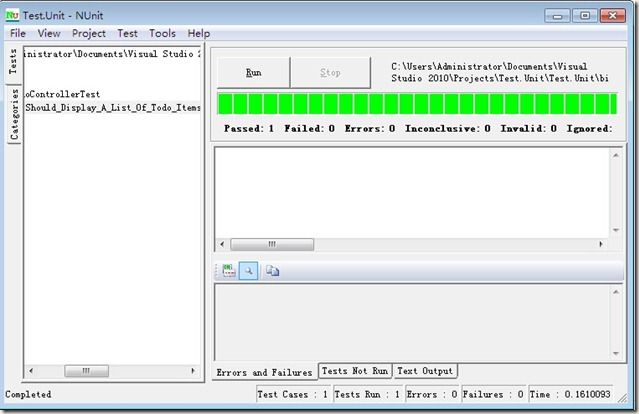
Task: Click the 'Errors: 0' result label above list
Action: pos(370,129)
